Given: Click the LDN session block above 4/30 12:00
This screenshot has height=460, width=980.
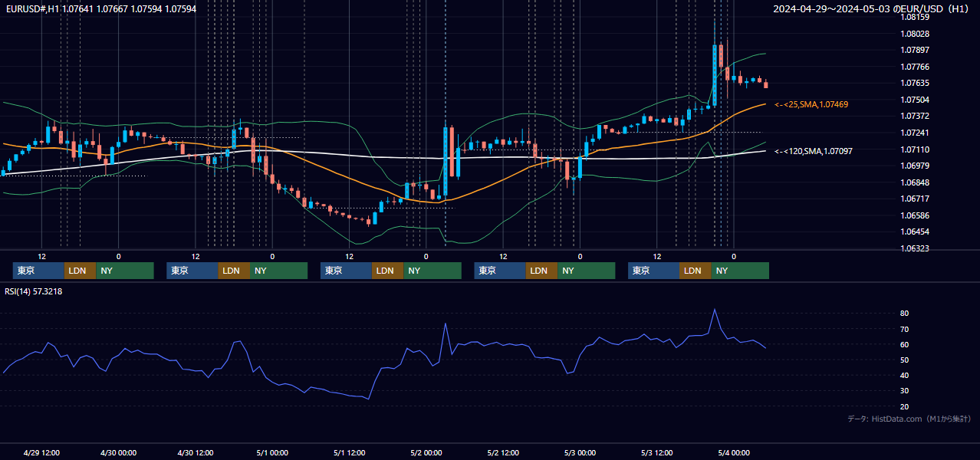Looking at the screenshot, I should click(233, 271).
